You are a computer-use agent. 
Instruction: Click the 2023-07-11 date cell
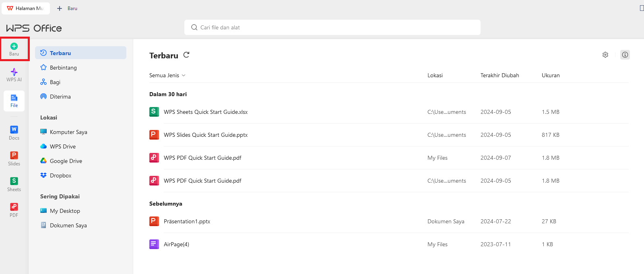coord(496,244)
